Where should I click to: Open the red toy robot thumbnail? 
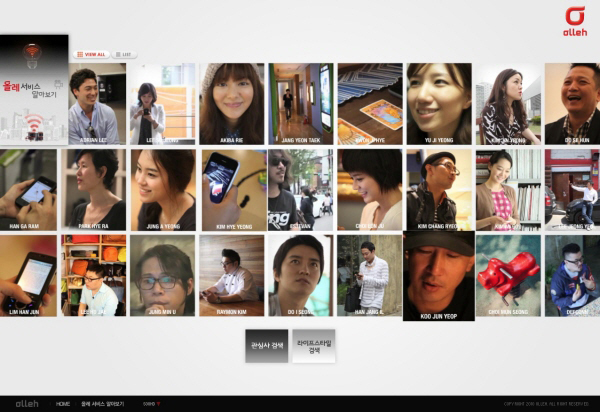pos(507,275)
